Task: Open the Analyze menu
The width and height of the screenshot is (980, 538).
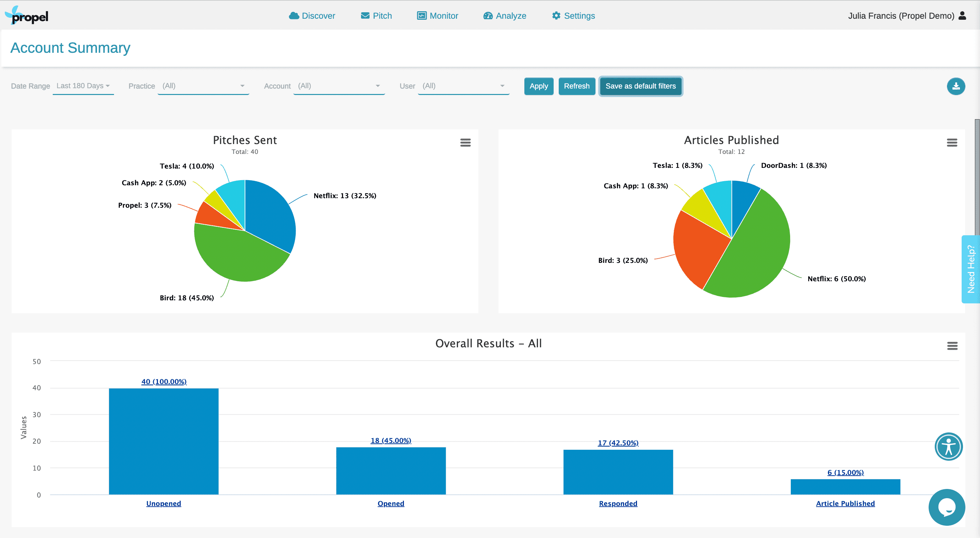Action: pyautogui.click(x=504, y=16)
